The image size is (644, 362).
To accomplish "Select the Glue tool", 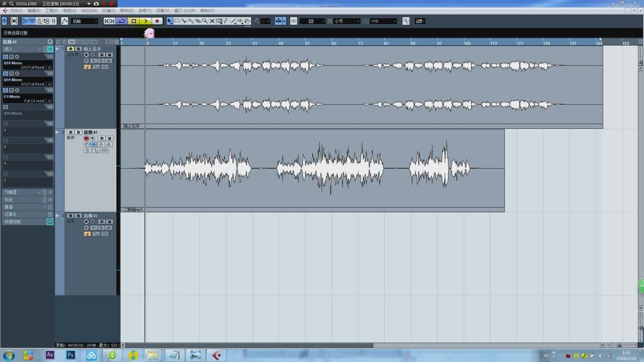I will 191,21.
